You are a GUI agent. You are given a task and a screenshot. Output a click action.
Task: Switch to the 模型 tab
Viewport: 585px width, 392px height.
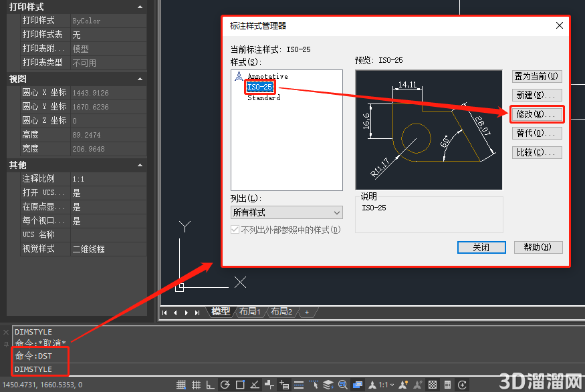point(221,311)
